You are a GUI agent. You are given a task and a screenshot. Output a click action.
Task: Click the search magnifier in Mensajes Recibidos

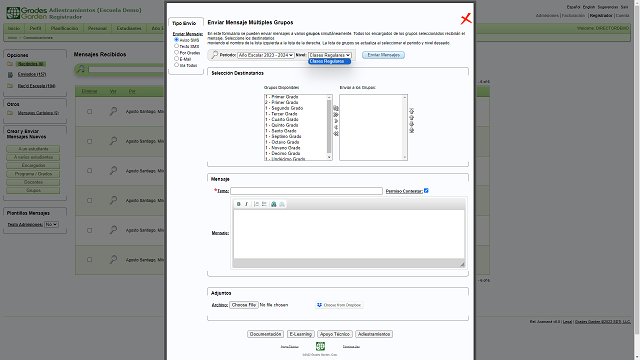[81, 69]
